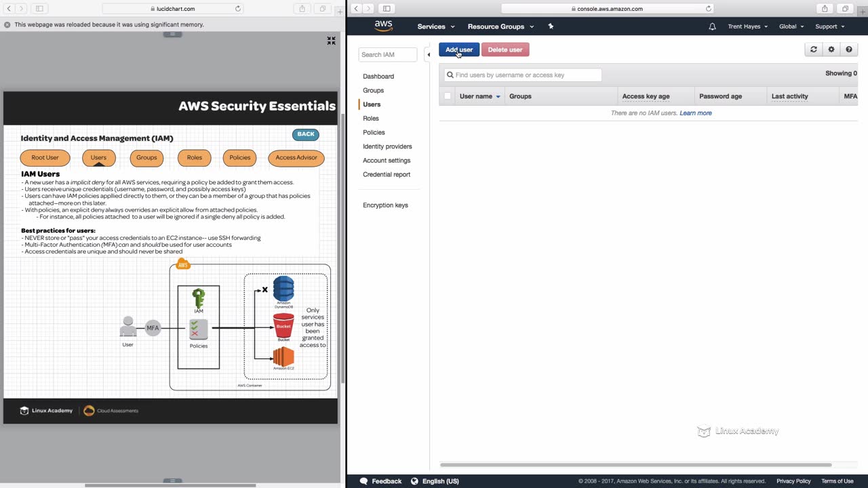Open the pin shortcuts icon in AWS navbar
Screen dimensions: 868x488
point(551,26)
